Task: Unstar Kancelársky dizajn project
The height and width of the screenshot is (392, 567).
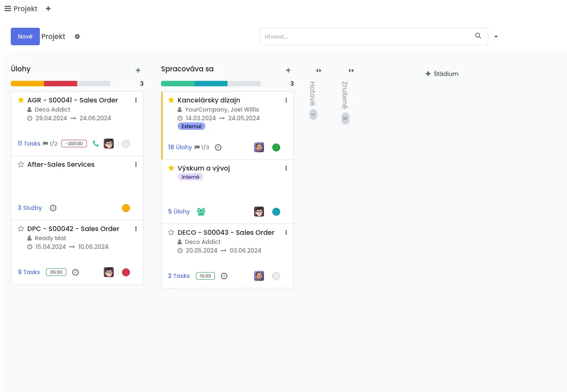Action: (171, 100)
